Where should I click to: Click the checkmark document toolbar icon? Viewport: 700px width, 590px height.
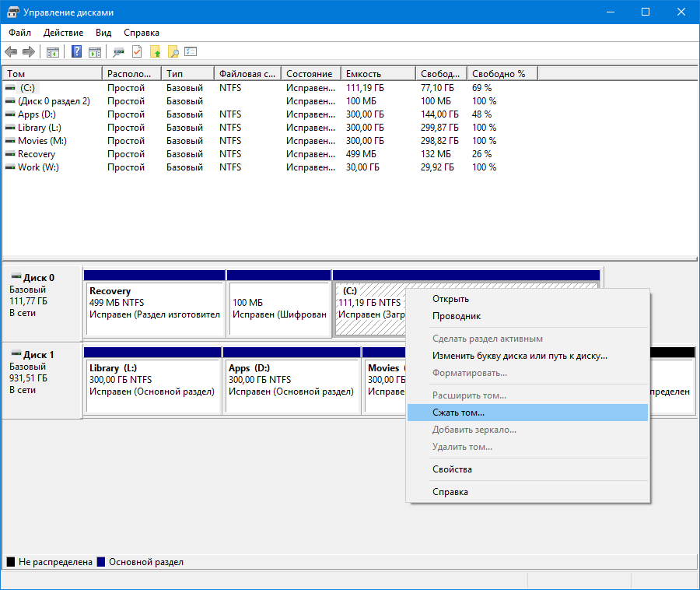(137, 52)
